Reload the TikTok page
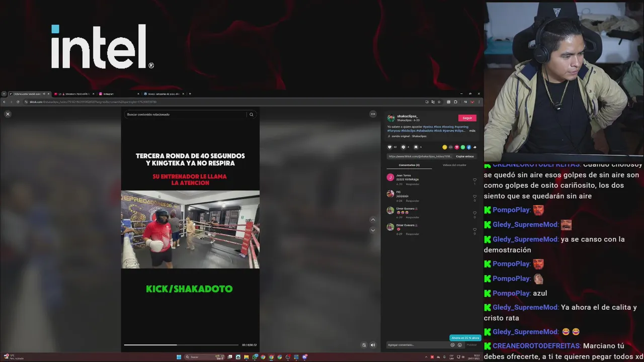Image resolution: width=644 pixels, height=362 pixels. (x=18, y=102)
